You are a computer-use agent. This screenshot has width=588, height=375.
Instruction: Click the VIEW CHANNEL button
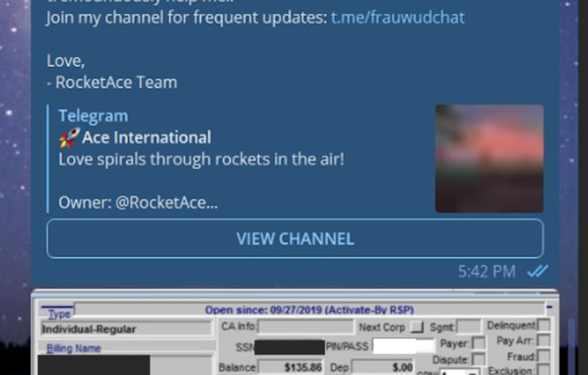295,239
